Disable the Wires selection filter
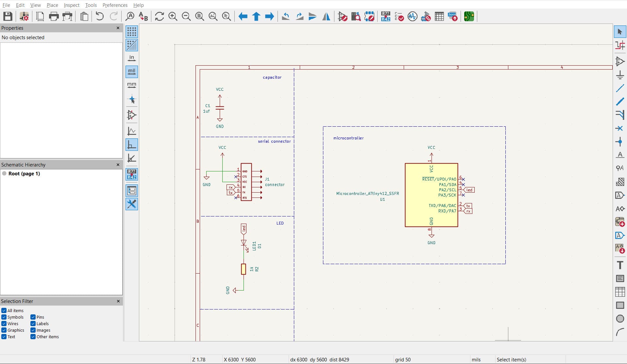The width and height of the screenshot is (627, 364). 4,324
